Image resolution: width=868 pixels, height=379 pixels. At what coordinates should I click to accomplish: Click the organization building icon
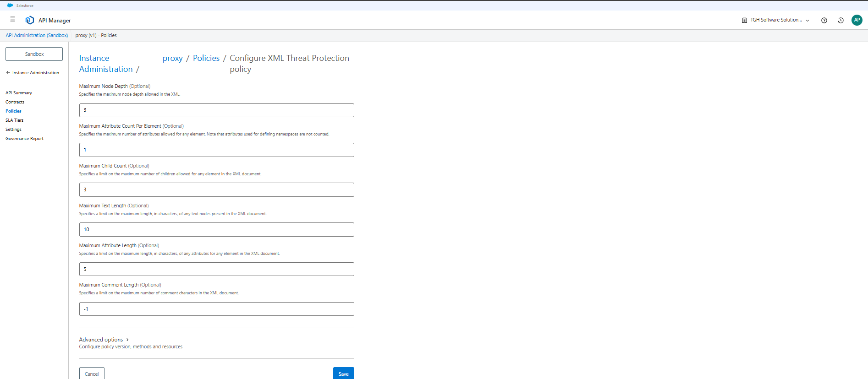point(744,20)
